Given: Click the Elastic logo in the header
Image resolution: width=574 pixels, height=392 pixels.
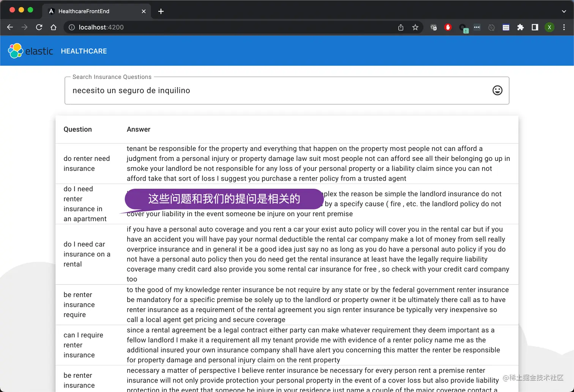Looking at the screenshot, I should tap(30, 51).
